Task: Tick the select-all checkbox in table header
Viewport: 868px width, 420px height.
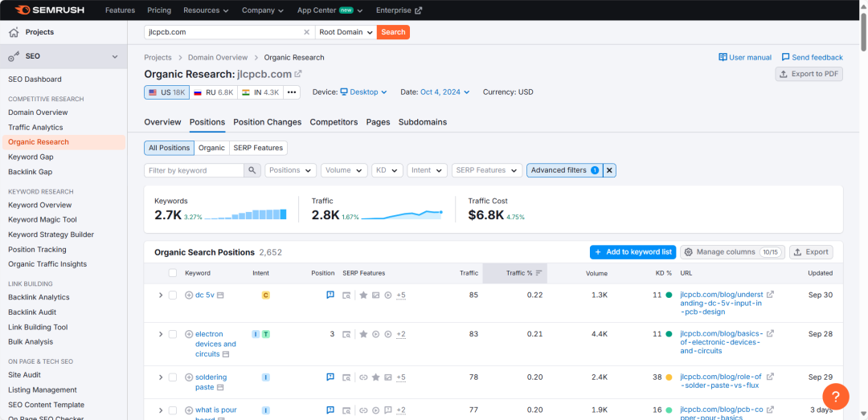Action: 173,273
